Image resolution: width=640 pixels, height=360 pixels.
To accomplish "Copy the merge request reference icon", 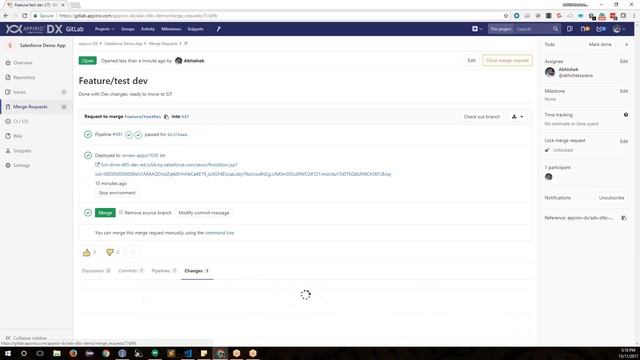I will click(x=624, y=218).
